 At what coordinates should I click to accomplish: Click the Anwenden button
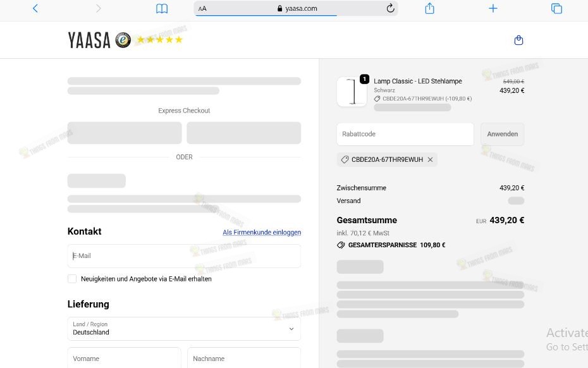[503, 134]
